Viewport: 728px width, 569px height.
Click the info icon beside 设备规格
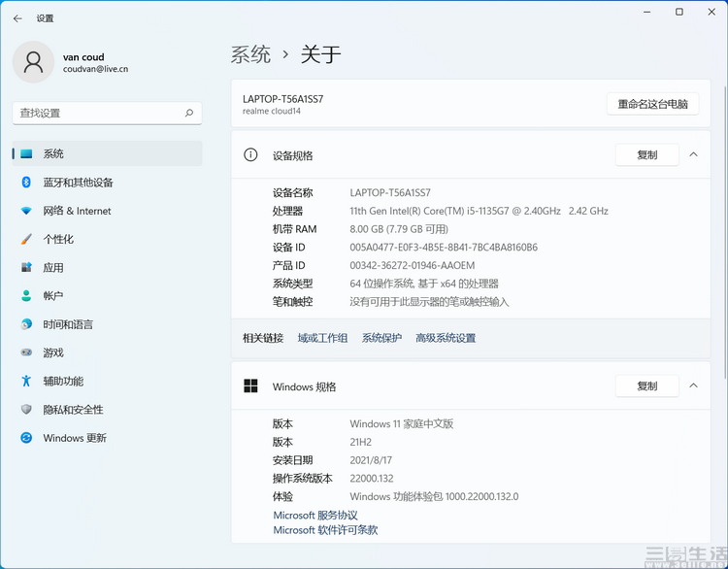pyautogui.click(x=250, y=154)
